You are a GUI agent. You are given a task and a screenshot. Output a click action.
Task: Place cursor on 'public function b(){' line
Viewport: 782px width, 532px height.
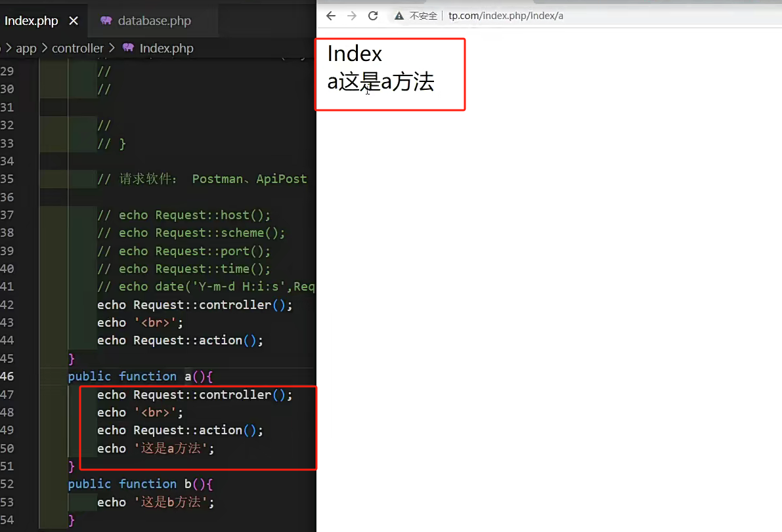[141, 484]
